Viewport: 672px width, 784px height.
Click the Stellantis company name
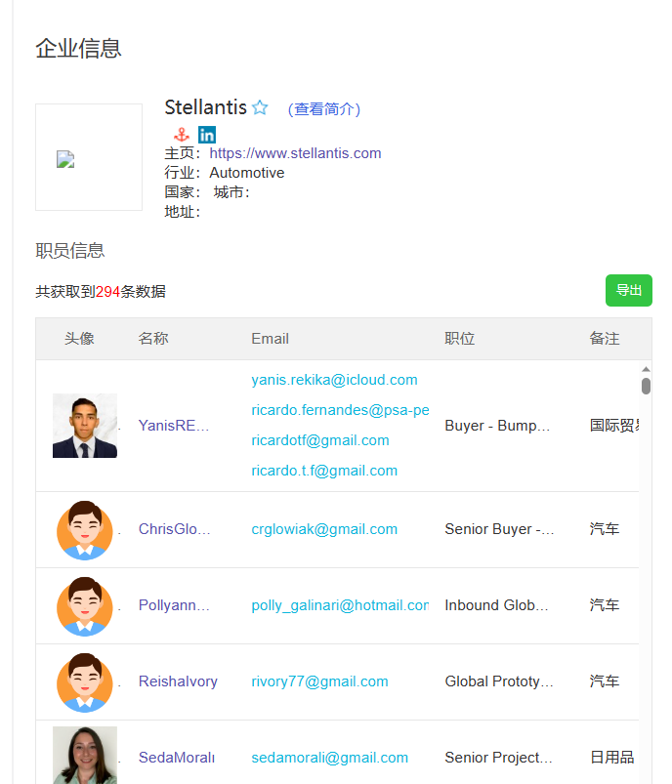[x=206, y=107]
